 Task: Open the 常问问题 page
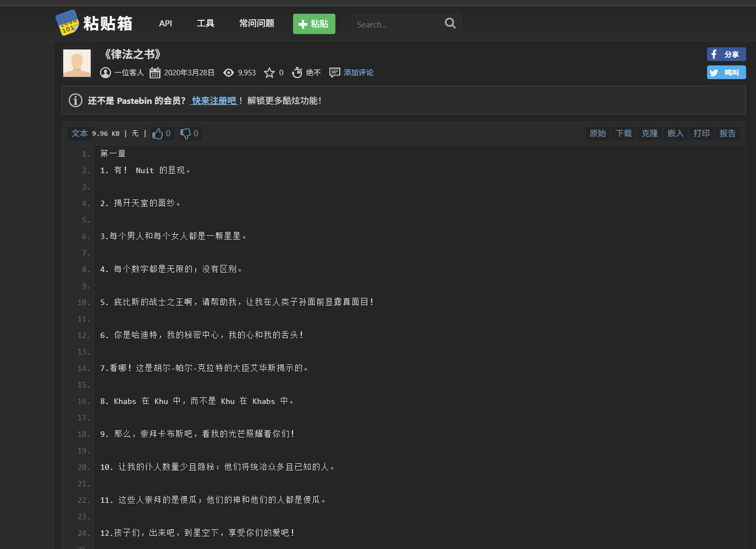point(257,24)
